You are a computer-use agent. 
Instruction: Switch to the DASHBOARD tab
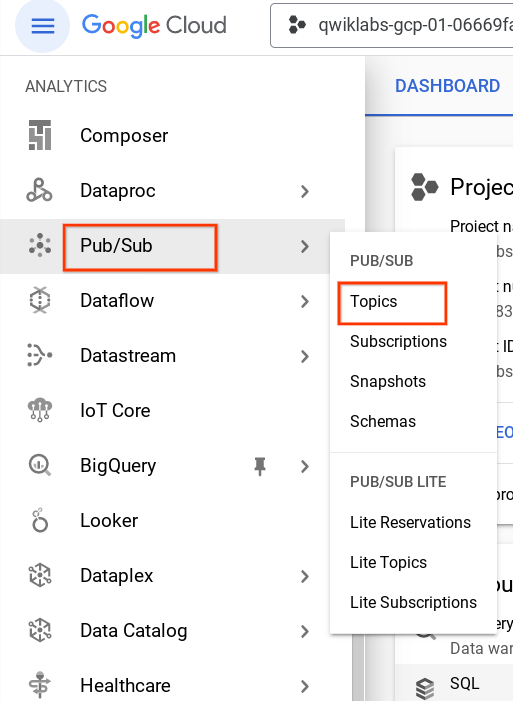(447, 86)
